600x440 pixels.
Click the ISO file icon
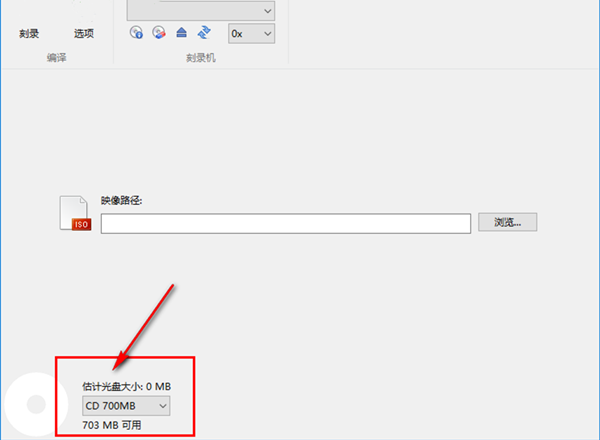click(x=76, y=213)
